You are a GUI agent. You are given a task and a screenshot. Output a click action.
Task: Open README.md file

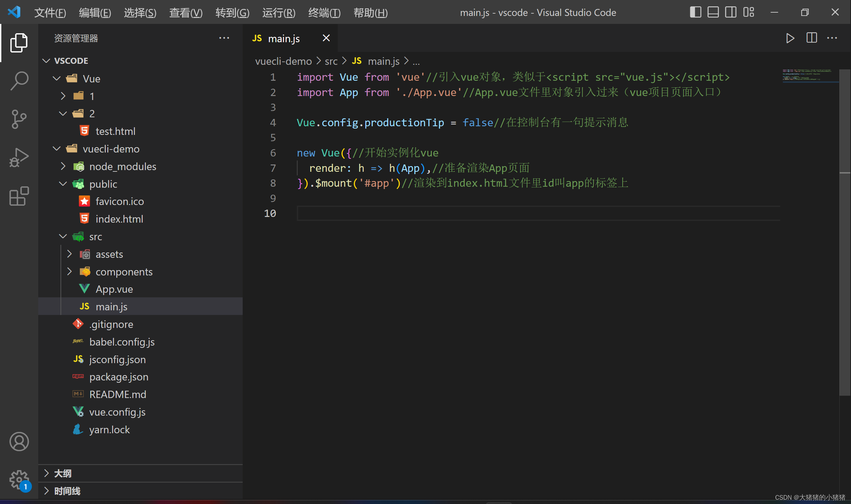point(141,394)
